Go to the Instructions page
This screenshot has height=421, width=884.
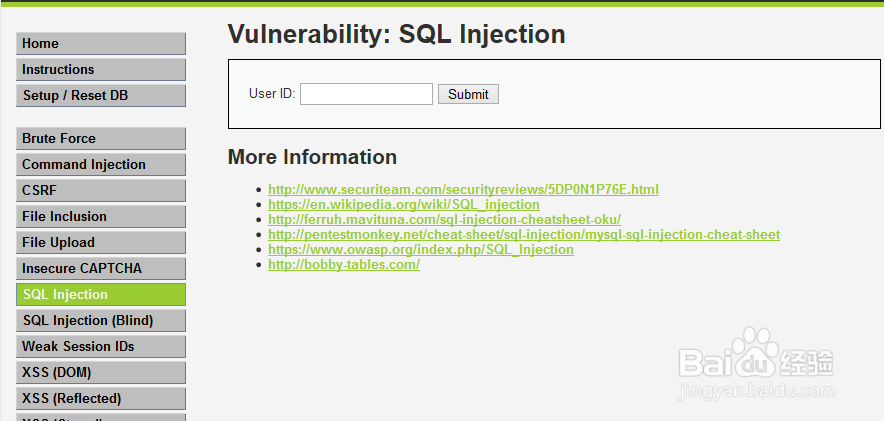pyautogui.click(x=101, y=69)
